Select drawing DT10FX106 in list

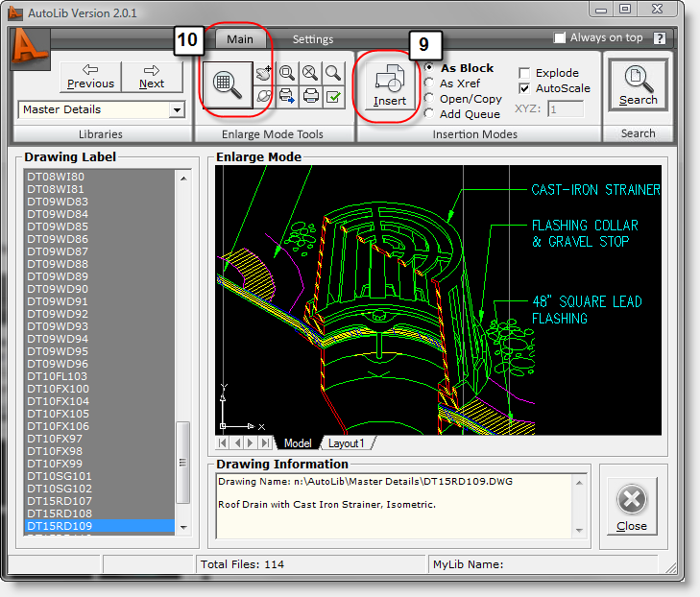click(x=101, y=426)
